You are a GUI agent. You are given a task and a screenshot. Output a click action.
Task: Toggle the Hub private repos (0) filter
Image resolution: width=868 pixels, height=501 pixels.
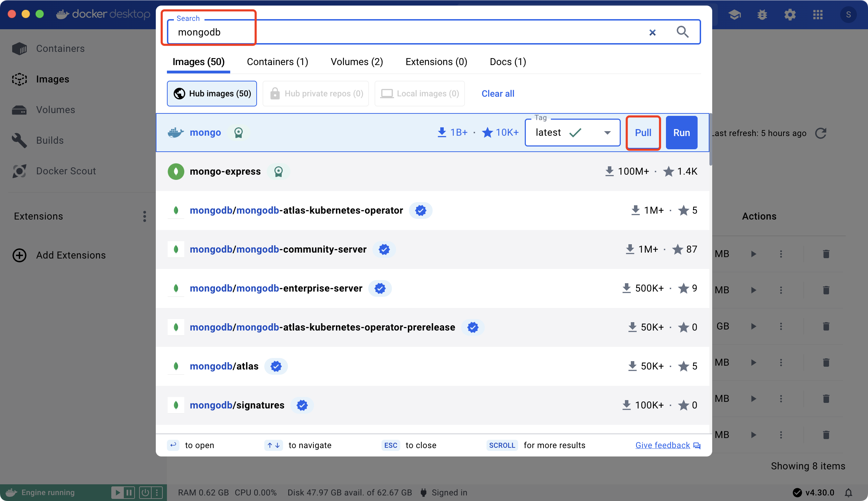[316, 94]
